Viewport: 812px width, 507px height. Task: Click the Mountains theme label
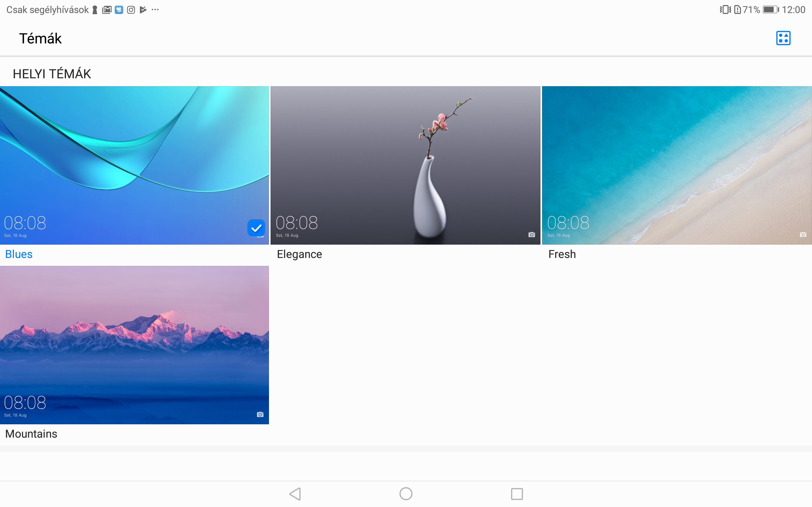coord(31,434)
